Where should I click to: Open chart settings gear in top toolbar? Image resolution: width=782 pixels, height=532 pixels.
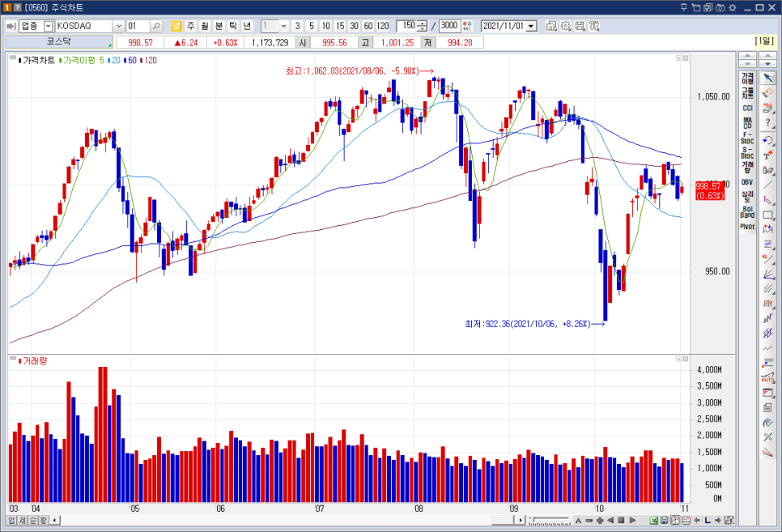tap(566, 26)
